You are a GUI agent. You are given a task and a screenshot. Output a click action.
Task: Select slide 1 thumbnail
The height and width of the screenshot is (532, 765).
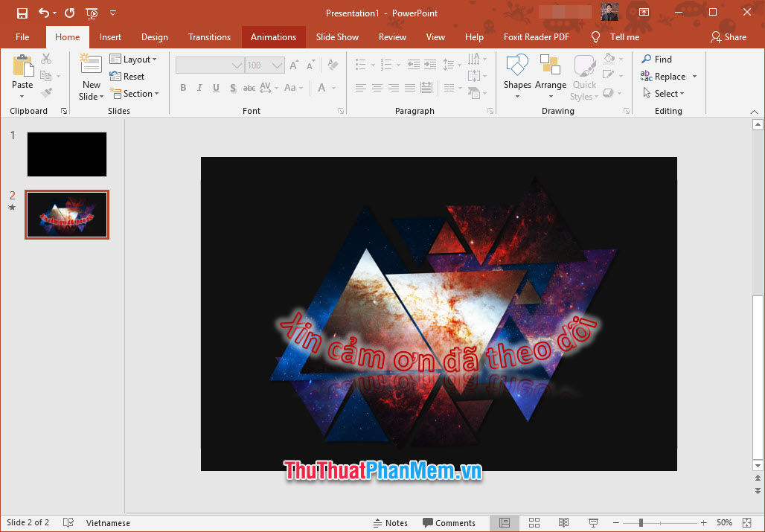click(x=66, y=154)
